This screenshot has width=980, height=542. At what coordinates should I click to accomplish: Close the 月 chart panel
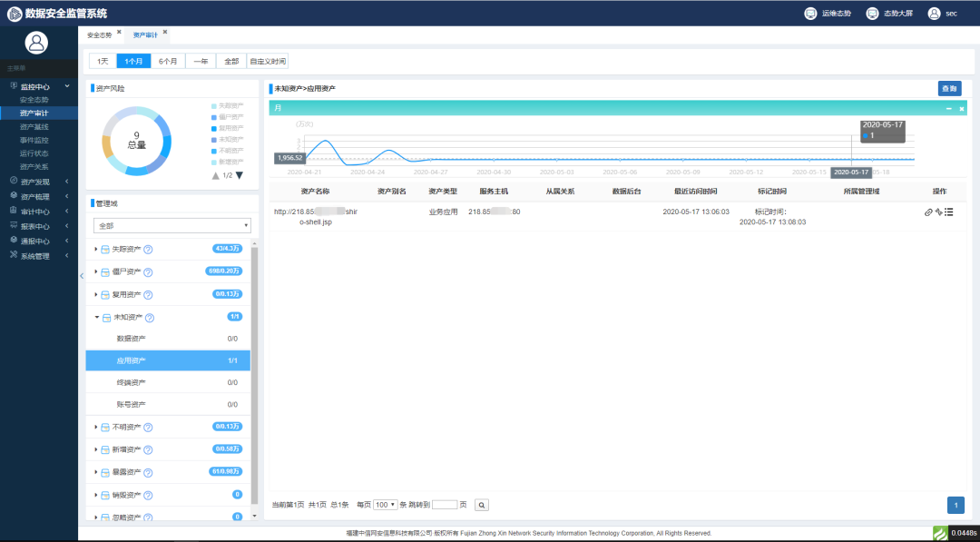pos(962,109)
